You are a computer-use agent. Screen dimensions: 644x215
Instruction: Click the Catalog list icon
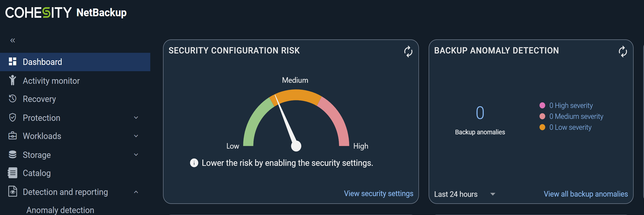click(x=12, y=173)
